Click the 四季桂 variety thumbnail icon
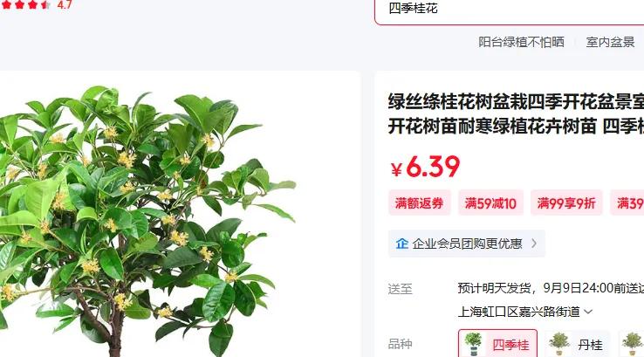This screenshot has height=357, width=644. coord(473,344)
